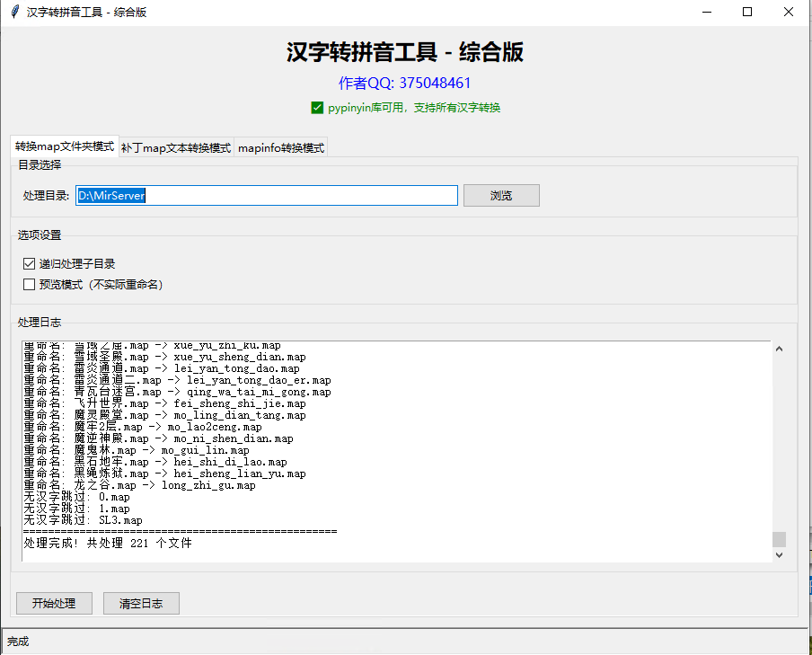Click the log scrollbar down arrow
812x655 pixels.
(779, 555)
